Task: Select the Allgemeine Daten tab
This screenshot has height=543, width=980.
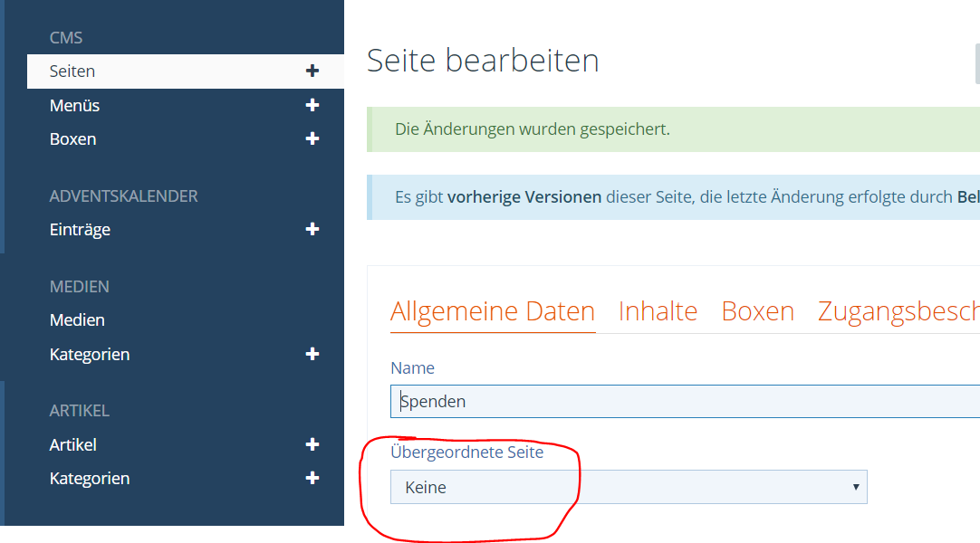Action: tap(492, 311)
